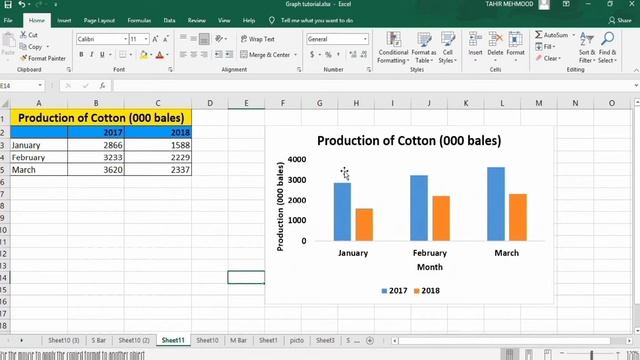Viewport: 640px width, 360px height.
Task: Switch to the M Bar sheet tab
Action: click(238, 340)
